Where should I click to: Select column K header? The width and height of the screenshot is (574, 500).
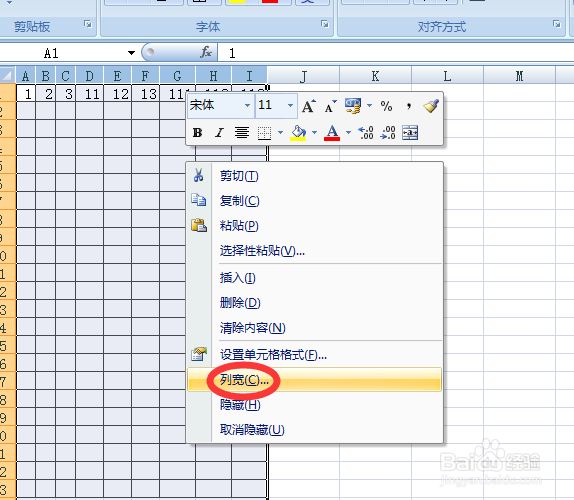[x=376, y=76]
